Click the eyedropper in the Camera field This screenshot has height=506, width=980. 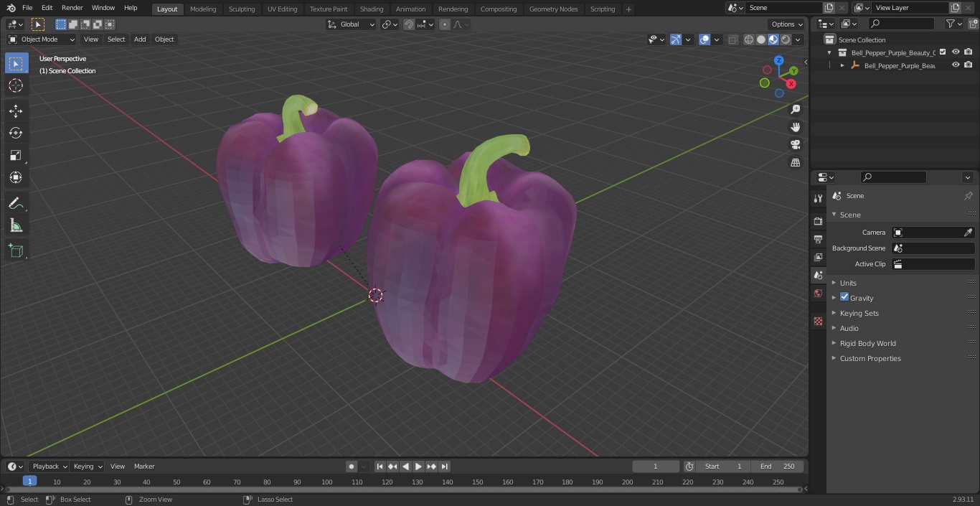click(968, 233)
